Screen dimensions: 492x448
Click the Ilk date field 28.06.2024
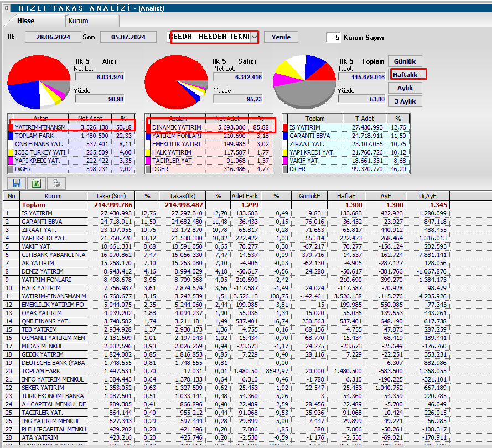coord(53,37)
